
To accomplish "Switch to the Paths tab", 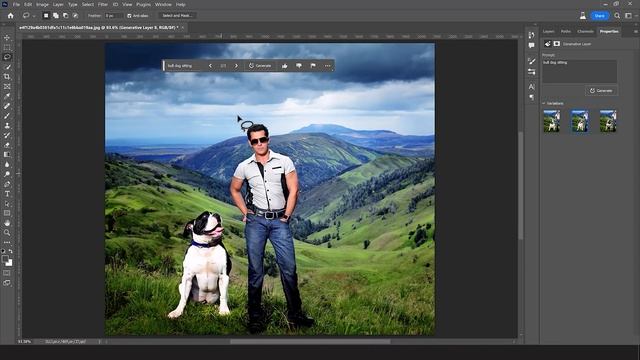I will click(x=566, y=31).
